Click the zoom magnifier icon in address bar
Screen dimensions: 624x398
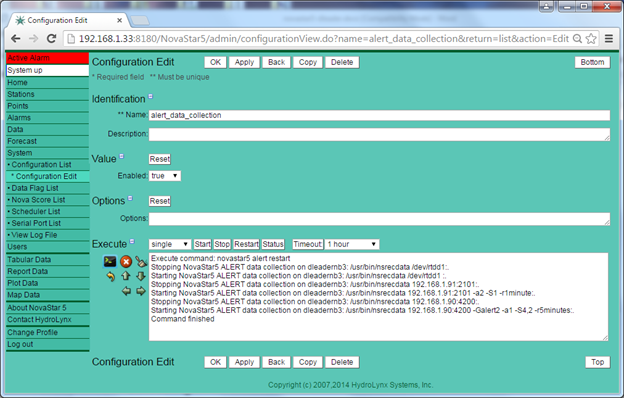point(577,39)
